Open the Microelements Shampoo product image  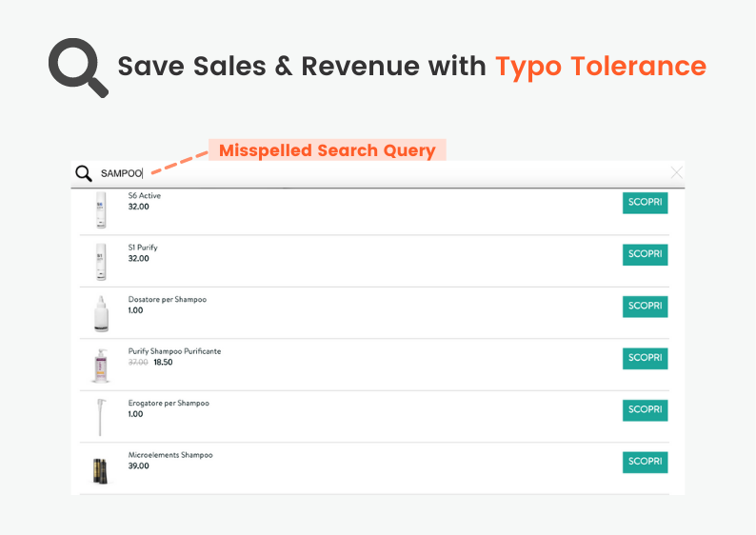click(x=100, y=470)
